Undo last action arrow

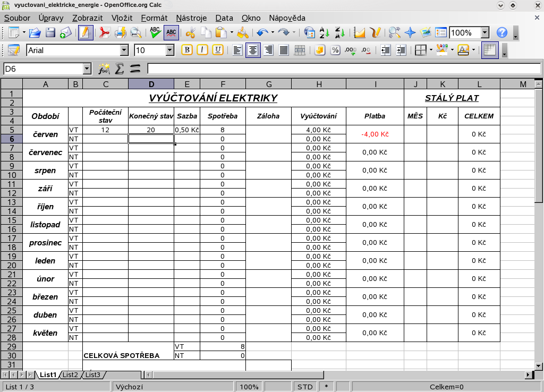(262, 32)
